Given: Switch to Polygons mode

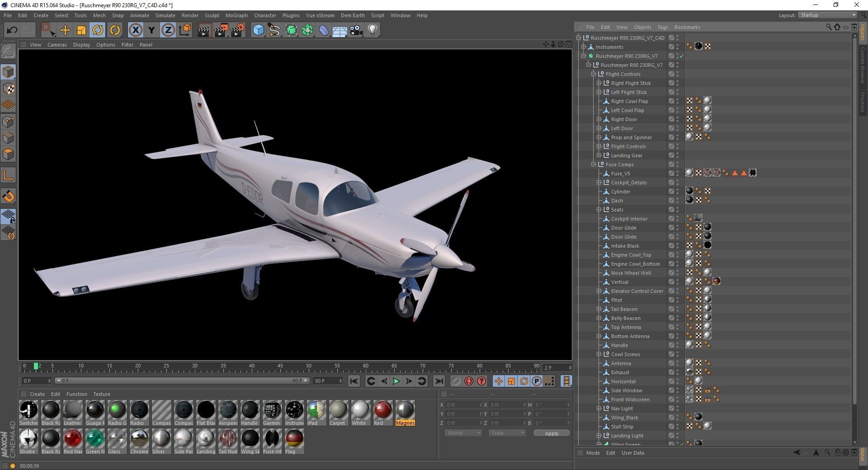Looking at the screenshot, I should point(8,154).
